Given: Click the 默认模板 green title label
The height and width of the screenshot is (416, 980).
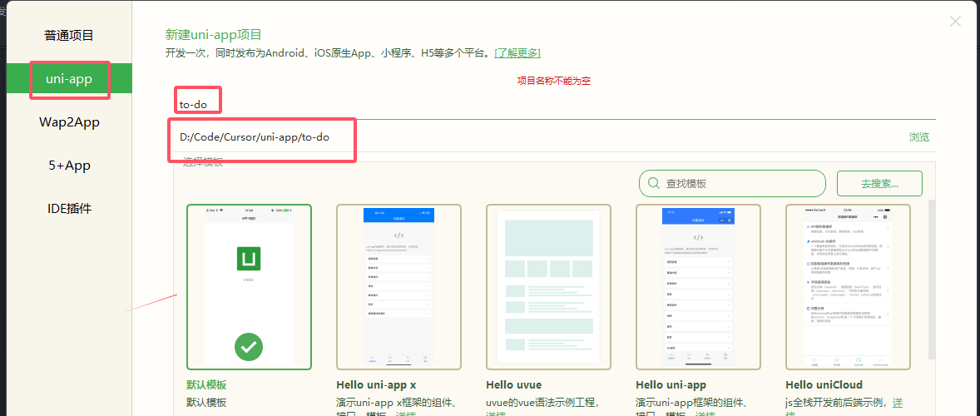Looking at the screenshot, I should point(206,384).
